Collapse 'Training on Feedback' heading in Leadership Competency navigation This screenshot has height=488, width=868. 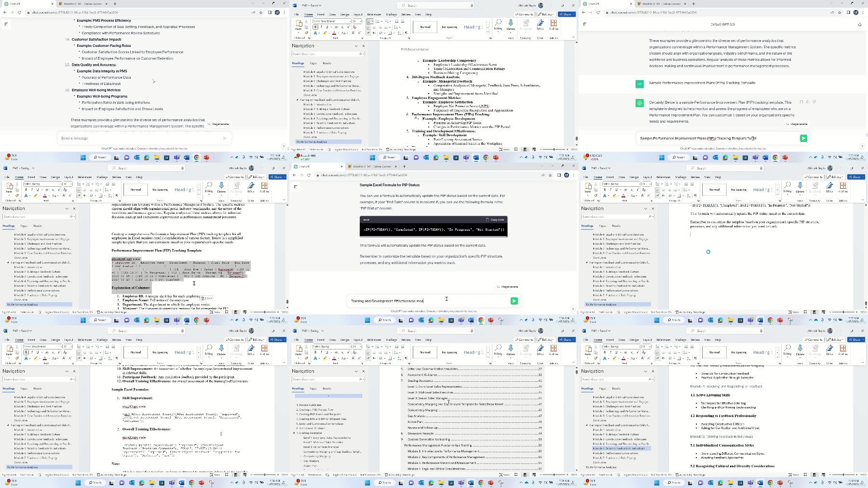coord(298,100)
